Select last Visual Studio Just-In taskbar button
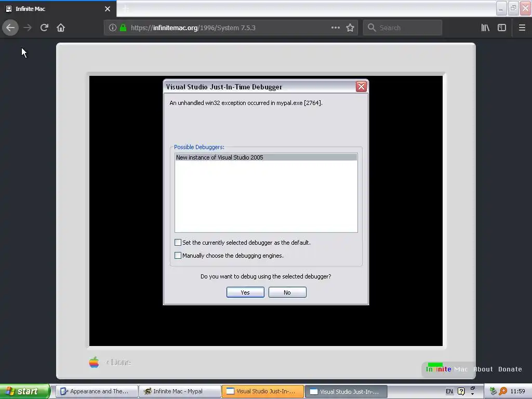Image resolution: width=532 pixels, height=399 pixels. pyautogui.click(x=346, y=391)
